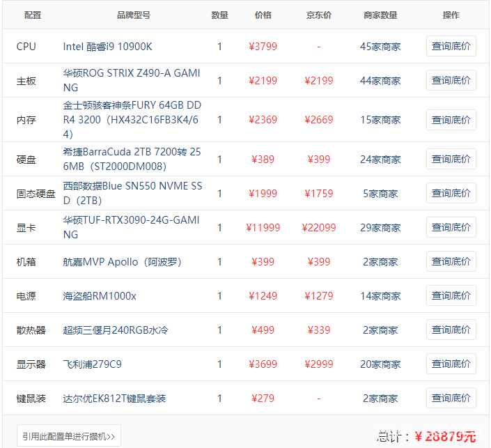Click 44家商家 in 主板 row
This screenshot has width=491, height=448.
pos(380,81)
